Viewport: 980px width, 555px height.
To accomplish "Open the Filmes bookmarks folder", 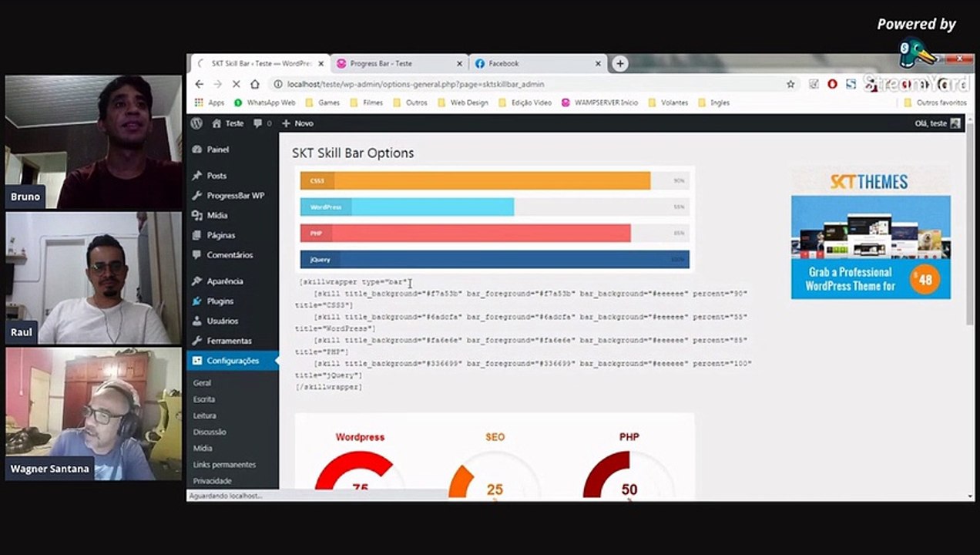I will (366, 103).
